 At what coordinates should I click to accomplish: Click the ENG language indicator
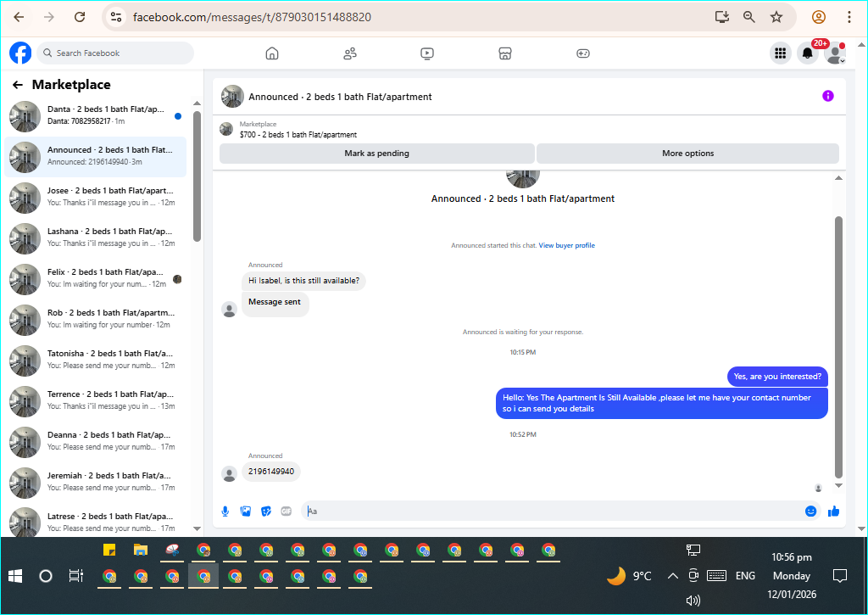[745, 576]
